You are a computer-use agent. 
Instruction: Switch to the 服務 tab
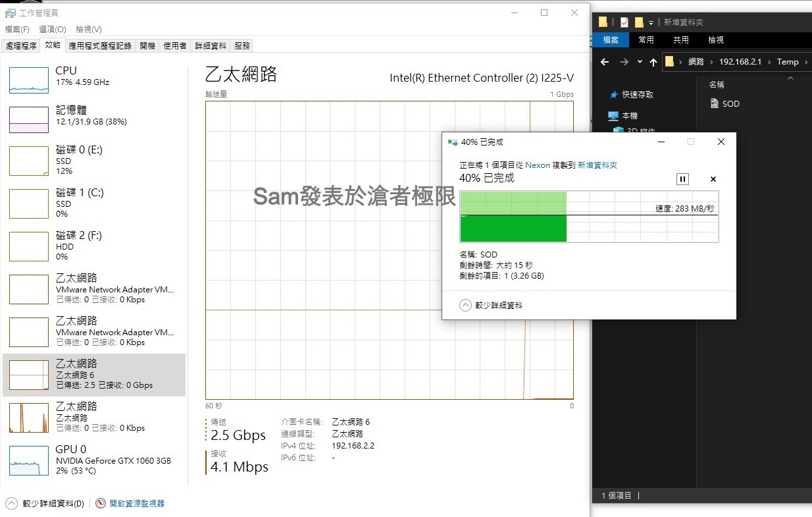(x=242, y=46)
